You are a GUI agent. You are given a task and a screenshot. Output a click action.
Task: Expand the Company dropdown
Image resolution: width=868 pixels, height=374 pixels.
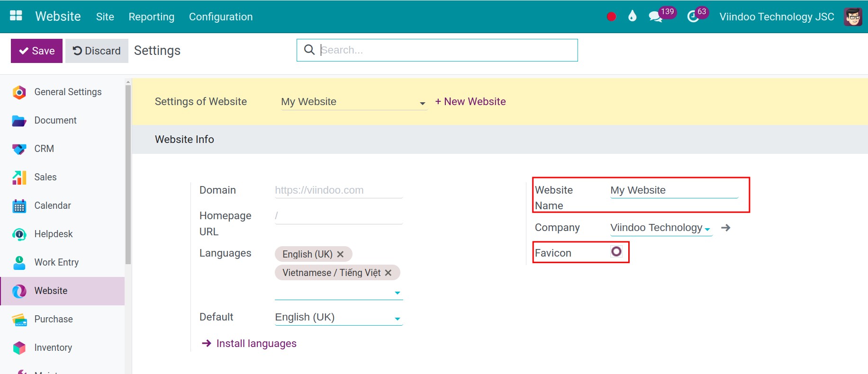[x=707, y=229]
